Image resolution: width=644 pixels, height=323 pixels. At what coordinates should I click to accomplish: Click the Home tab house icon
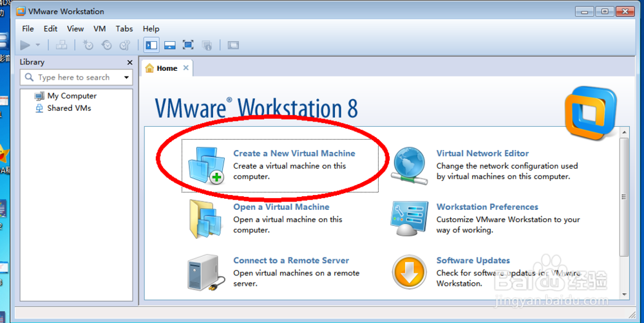point(149,68)
